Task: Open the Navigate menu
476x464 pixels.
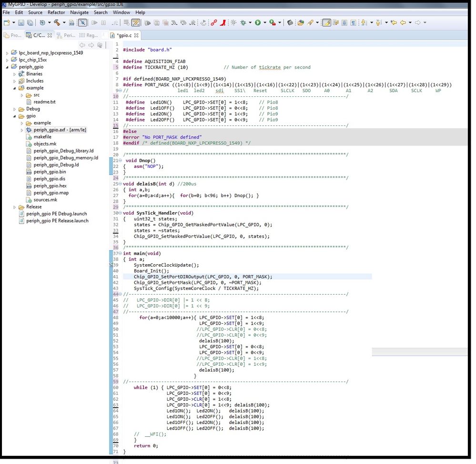Action: 79,12
